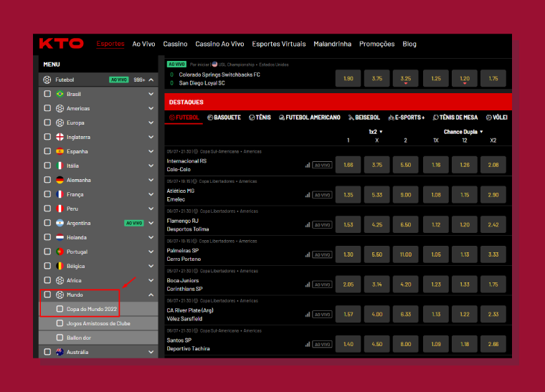This screenshot has width=545, height=392.
Task: Switch to the Futebol Americano tab
Action: (310, 118)
